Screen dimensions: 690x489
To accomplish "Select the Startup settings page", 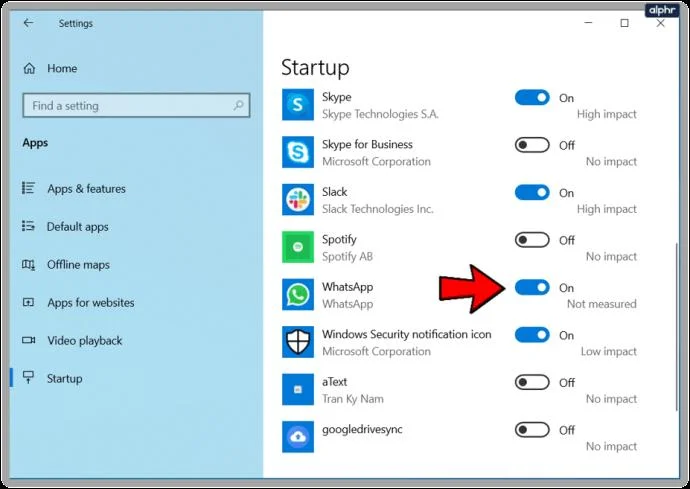I will coord(64,379).
